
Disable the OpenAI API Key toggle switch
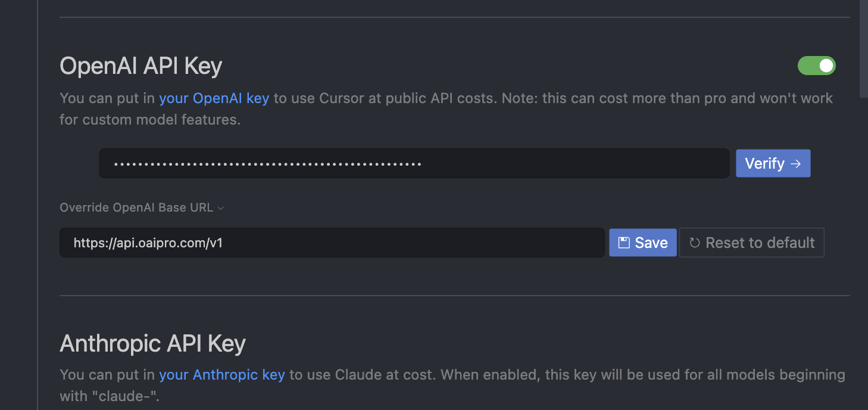pyautogui.click(x=816, y=66)
